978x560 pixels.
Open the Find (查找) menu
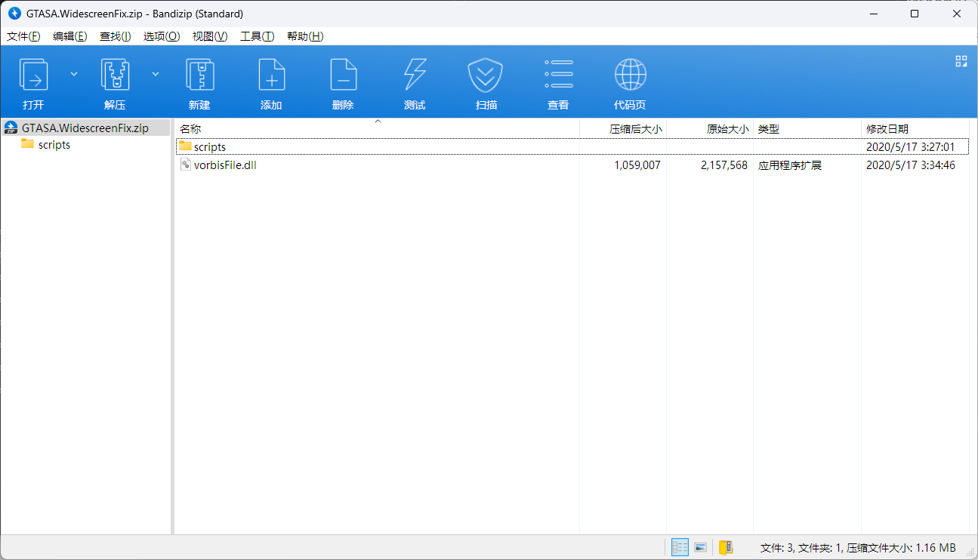tap(116, 36)
